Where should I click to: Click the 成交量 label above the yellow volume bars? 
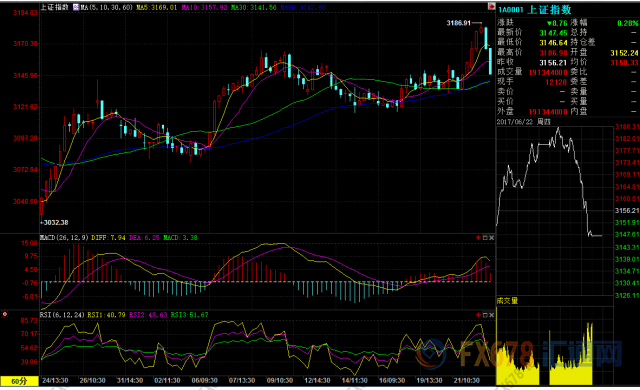coord(507,301)
